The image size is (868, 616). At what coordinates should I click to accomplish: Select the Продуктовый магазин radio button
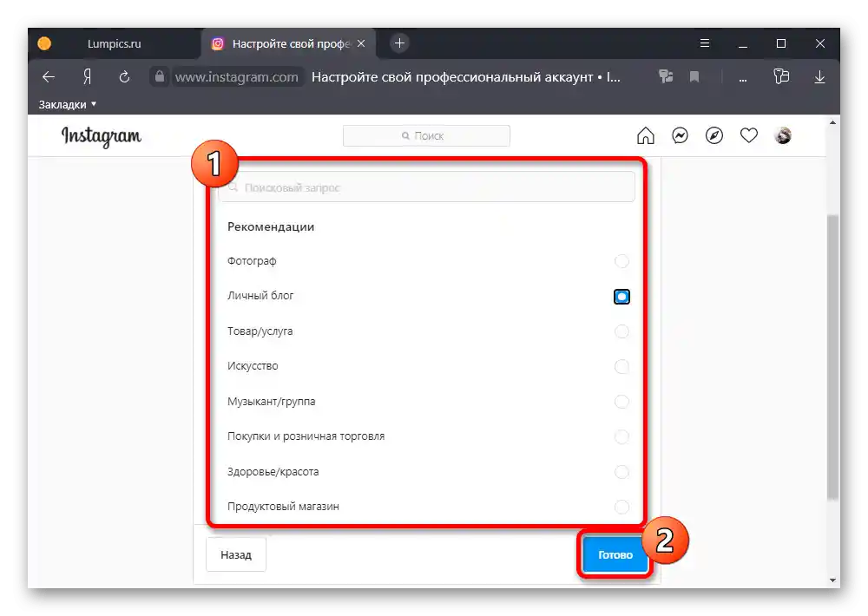[621, 507]
